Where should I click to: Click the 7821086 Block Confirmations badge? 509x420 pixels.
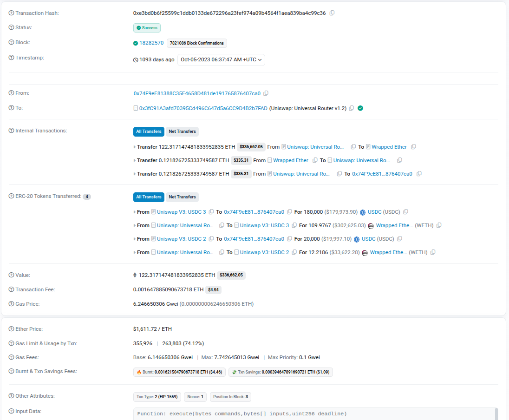point(197,43)
